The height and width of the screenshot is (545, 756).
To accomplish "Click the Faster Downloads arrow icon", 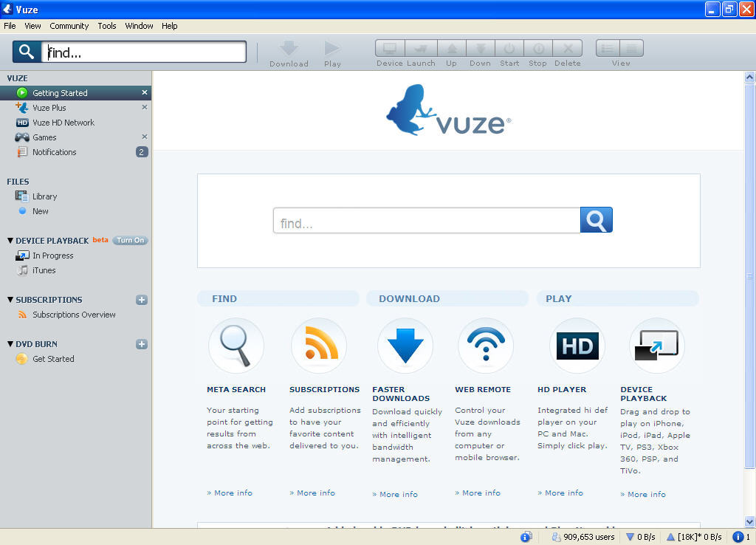I will tap(405, 344).
